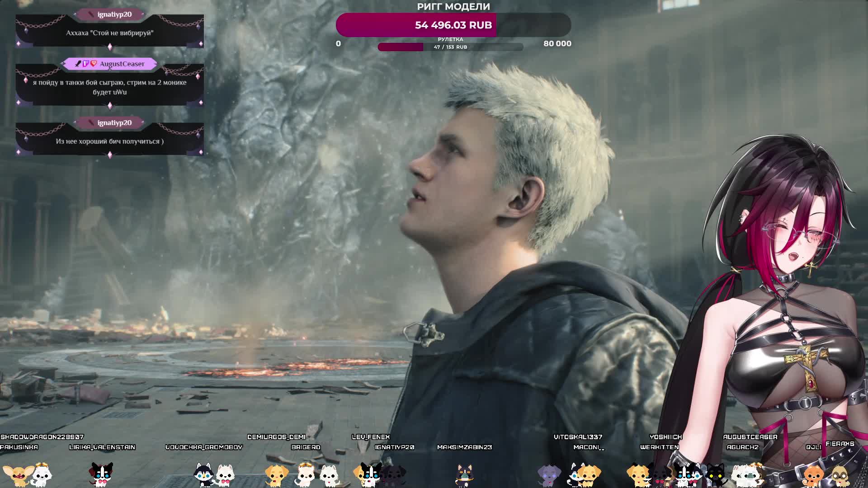Screen dimensions: 868x488
Task: Click the tan chihuahua pet avatar
Action: click(x=18, y=475)
